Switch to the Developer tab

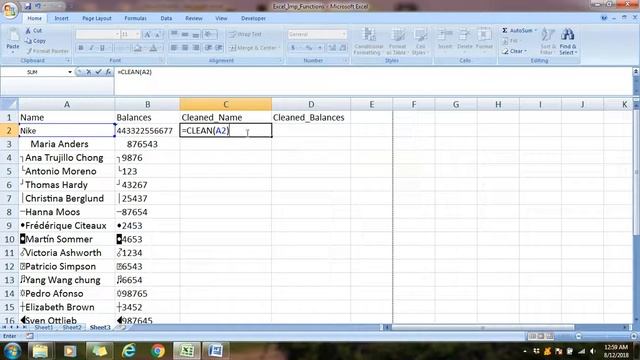tap(253, 18)
